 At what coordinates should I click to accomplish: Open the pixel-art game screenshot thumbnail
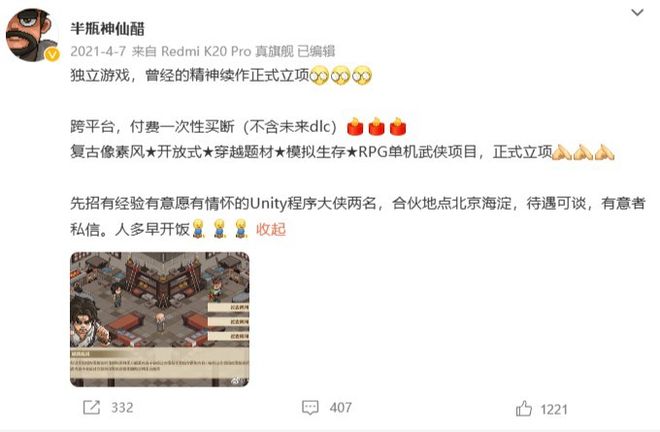(x=160, y=319)
